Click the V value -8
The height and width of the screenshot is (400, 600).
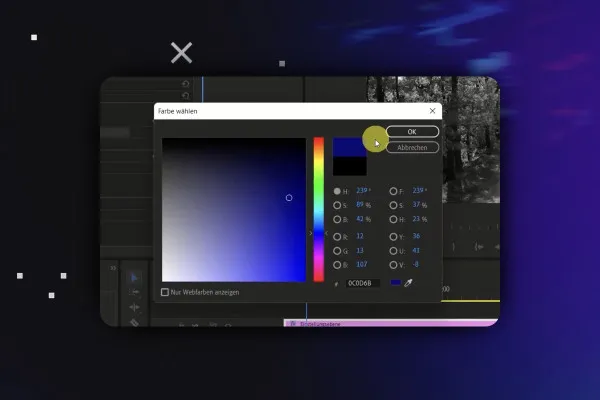tap(416, 264)
